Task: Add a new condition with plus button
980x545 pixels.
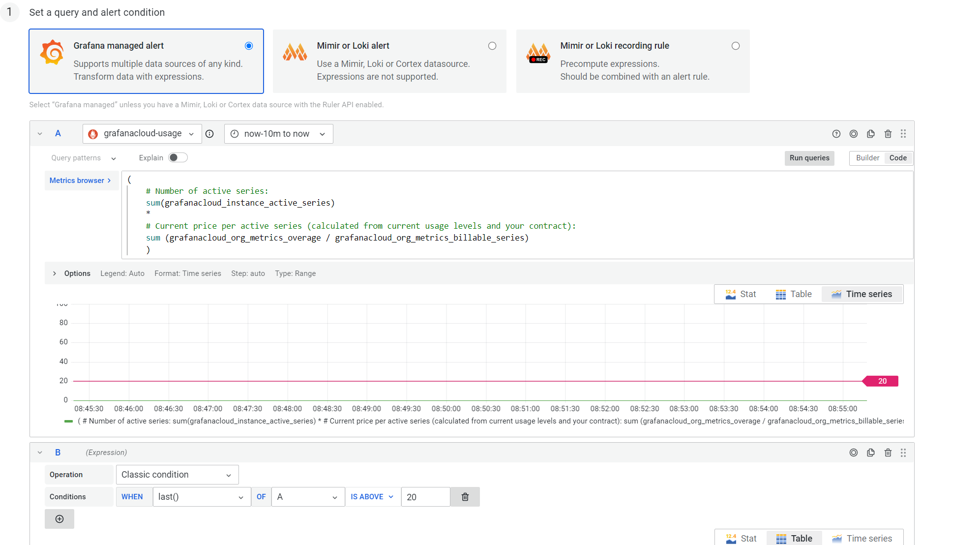Action: click(59, 519)
